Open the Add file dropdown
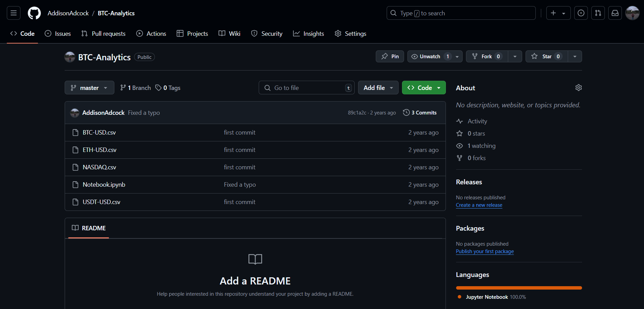 [378, 88]
